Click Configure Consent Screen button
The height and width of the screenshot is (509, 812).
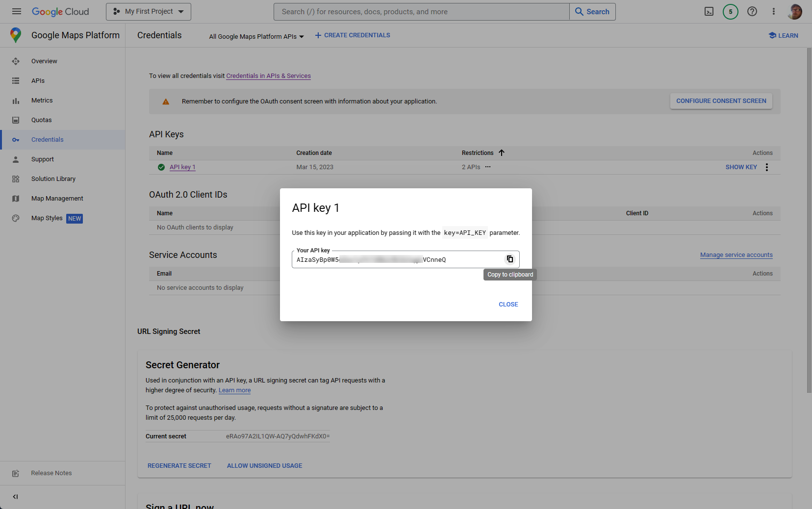721,101
